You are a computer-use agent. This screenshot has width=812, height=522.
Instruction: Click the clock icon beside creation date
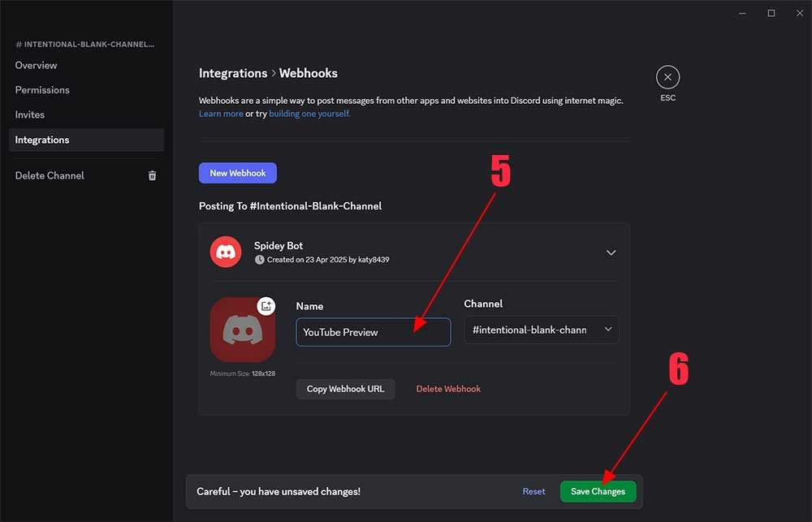point(260,260)
